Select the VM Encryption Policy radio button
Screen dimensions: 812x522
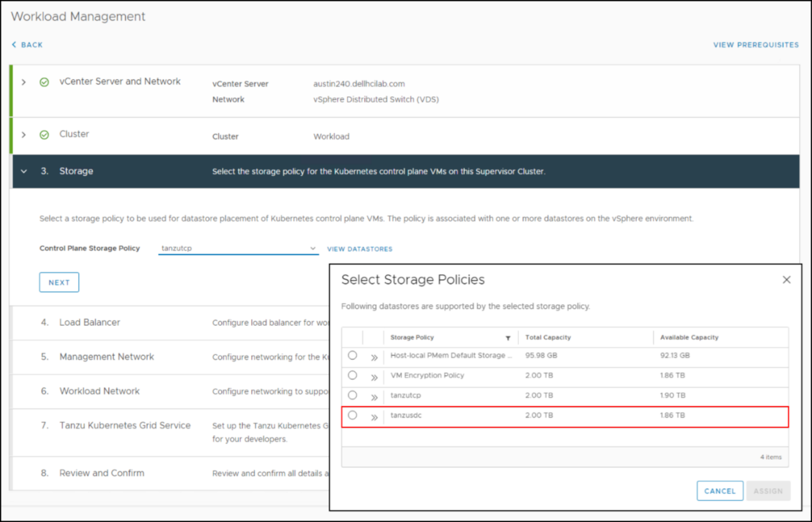(x=352, y=376)
